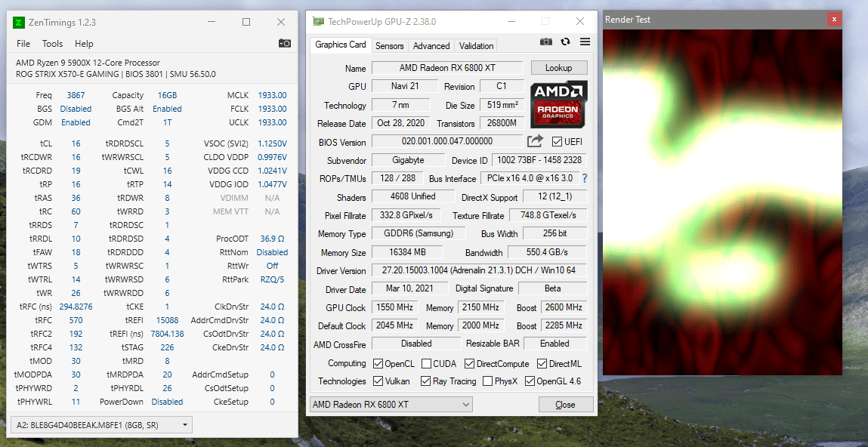Click GPU-Z title bar app icon
Screen dimensions: 868x447
[x=318, y=22]
